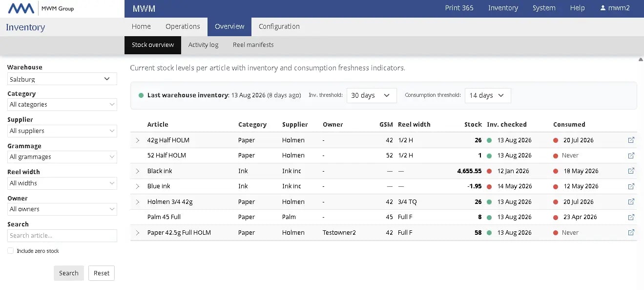Expand the Black ink row
The width and height of the screenshot is (644, 290).
tap(138, 171)
